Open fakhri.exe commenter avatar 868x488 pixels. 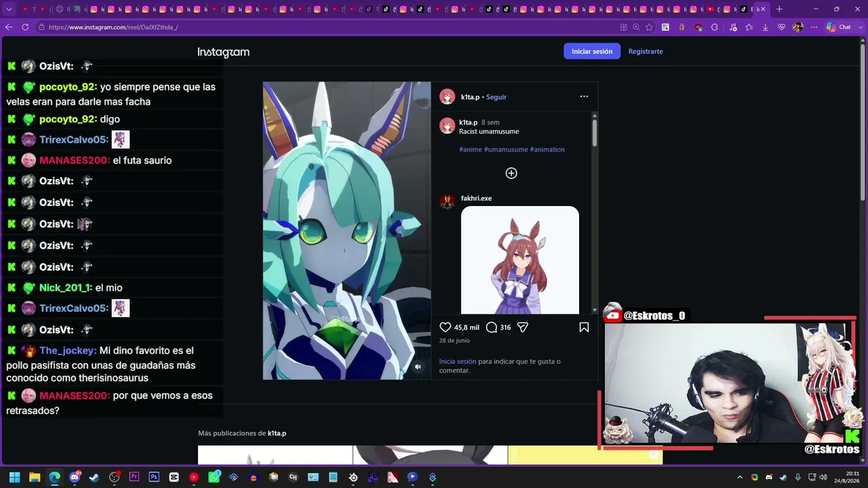point(447,201)
